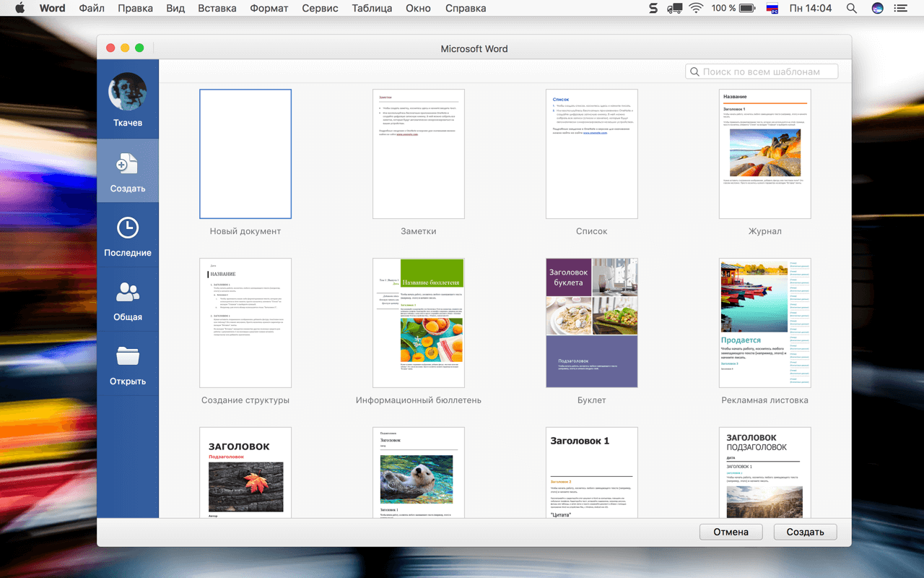Open the Таблица menu
Screen dimensions: 924x578
click(372, 9)
